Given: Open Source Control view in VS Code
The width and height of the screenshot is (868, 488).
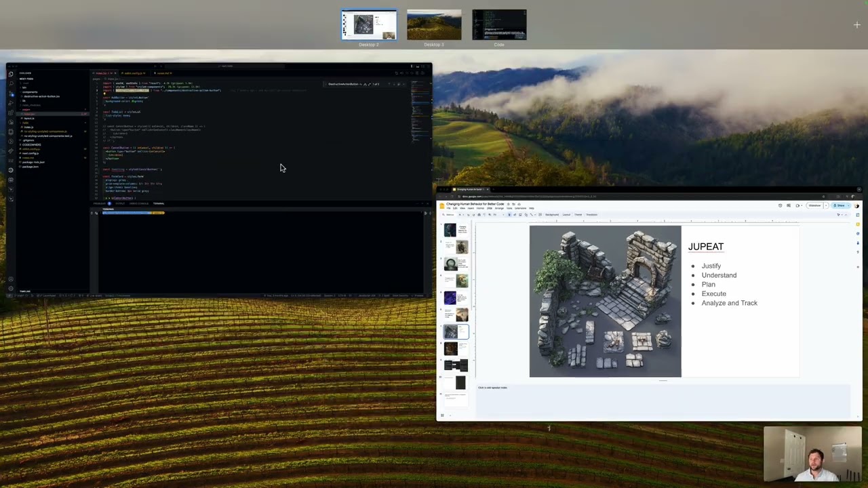Looking at the screenshot, I should point(11,94).
